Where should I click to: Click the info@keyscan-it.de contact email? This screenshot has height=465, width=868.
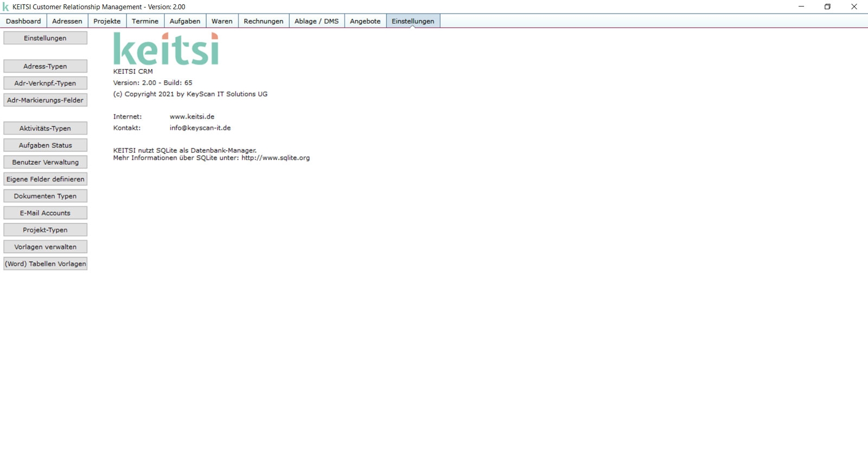tap(200, 128)
